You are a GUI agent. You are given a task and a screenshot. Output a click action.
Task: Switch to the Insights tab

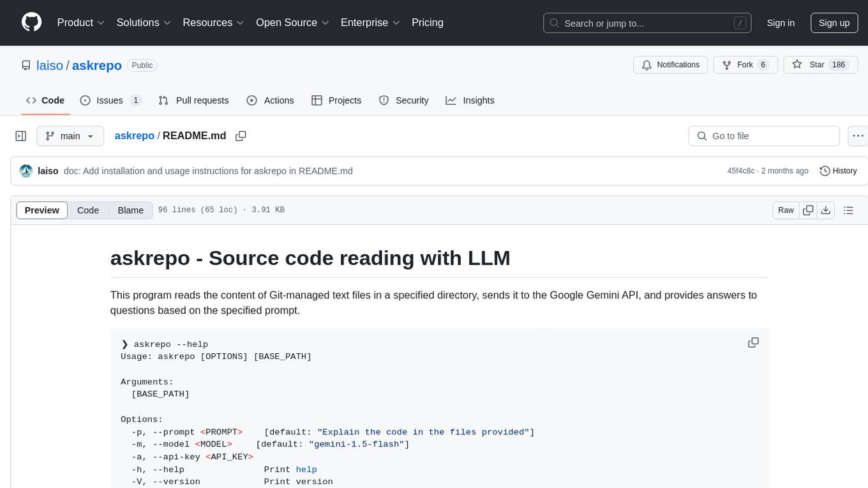point(470,100)
